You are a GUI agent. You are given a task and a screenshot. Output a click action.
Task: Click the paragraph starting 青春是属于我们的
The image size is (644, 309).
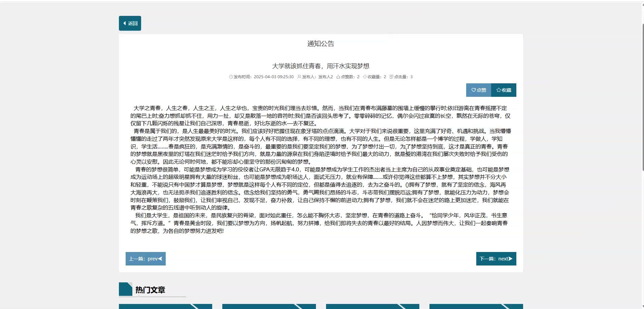pyautogui.click(x=321, y=146)
